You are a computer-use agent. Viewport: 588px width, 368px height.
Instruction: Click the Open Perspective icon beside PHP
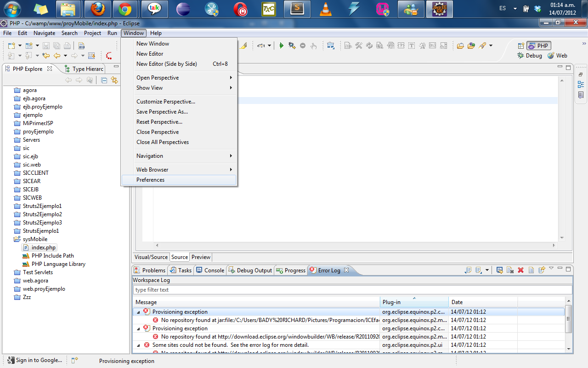point(521,46)
